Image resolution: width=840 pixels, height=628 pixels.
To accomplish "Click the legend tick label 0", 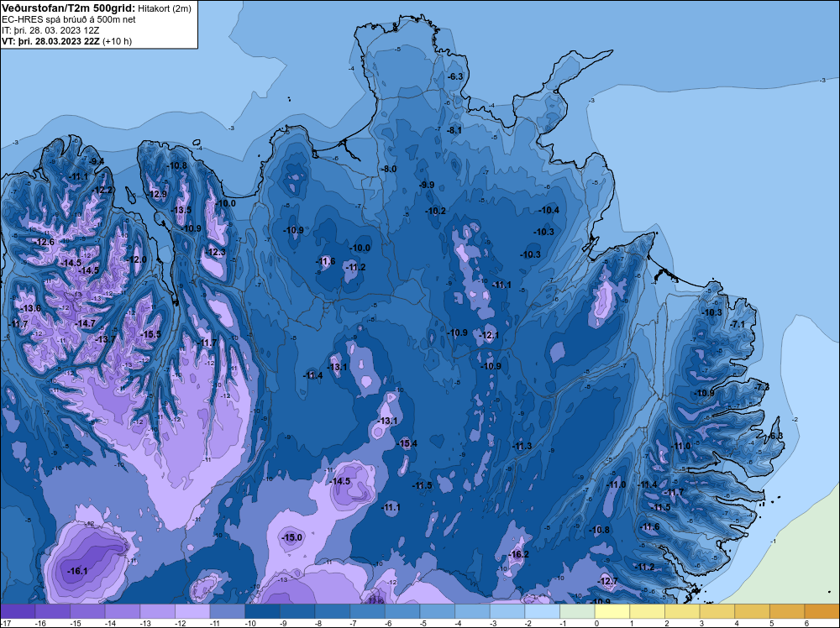I will (596, 624).
